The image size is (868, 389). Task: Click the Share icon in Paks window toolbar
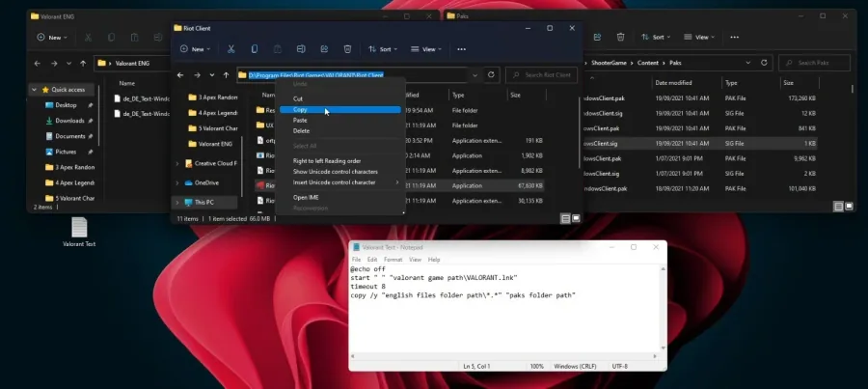point(597,37)
